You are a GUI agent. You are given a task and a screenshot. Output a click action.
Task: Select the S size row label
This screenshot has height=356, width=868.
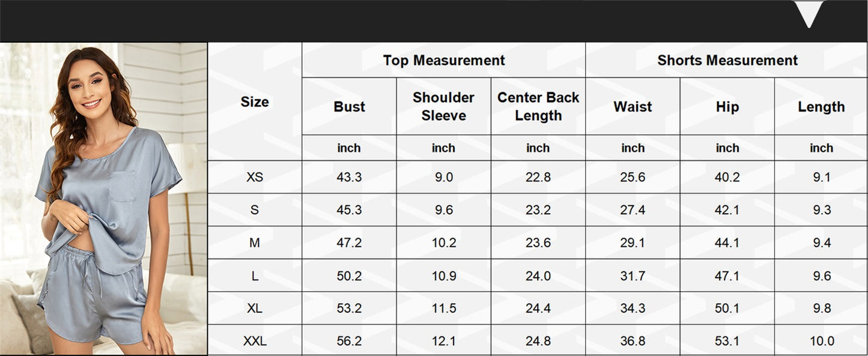pos(255,210)
